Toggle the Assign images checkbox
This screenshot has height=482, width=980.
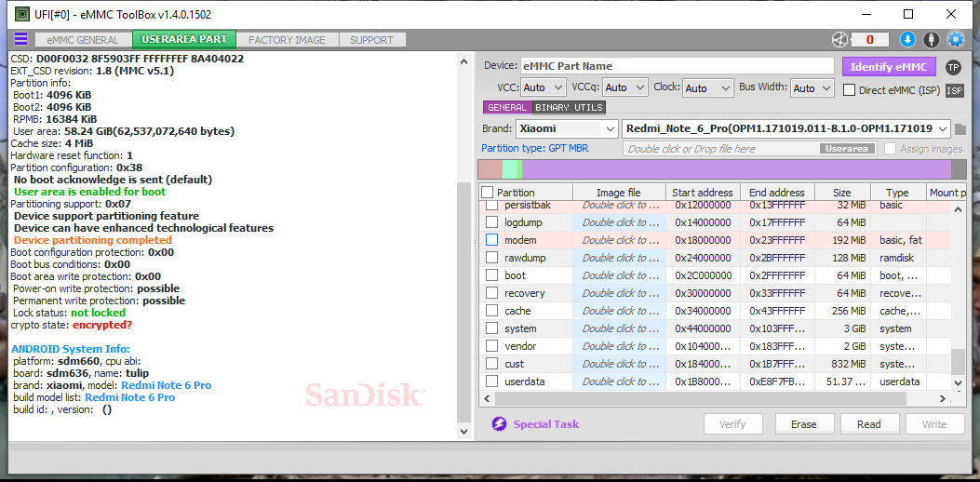tap(890, 149)
